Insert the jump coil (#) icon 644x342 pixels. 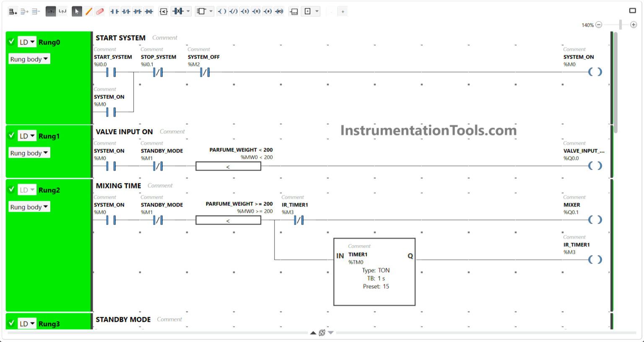coord(267,11)
